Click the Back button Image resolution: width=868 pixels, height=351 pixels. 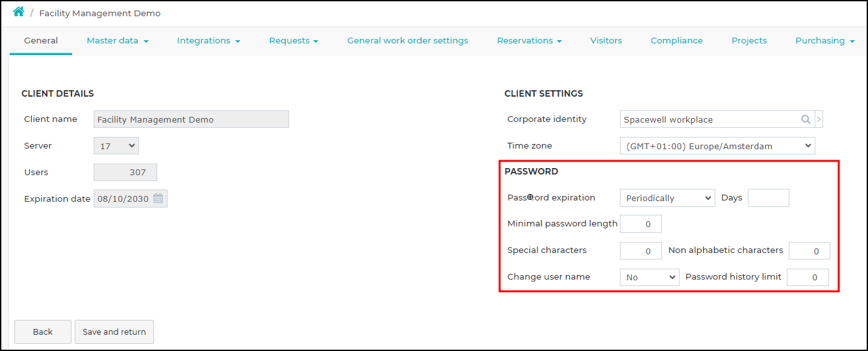pyautogui.click(x=43, y=332)
